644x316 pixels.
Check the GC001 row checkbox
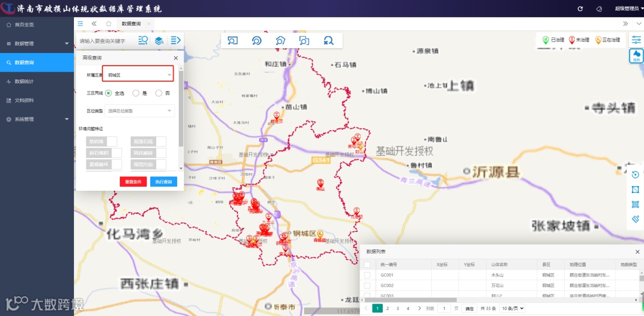[367, 275]
